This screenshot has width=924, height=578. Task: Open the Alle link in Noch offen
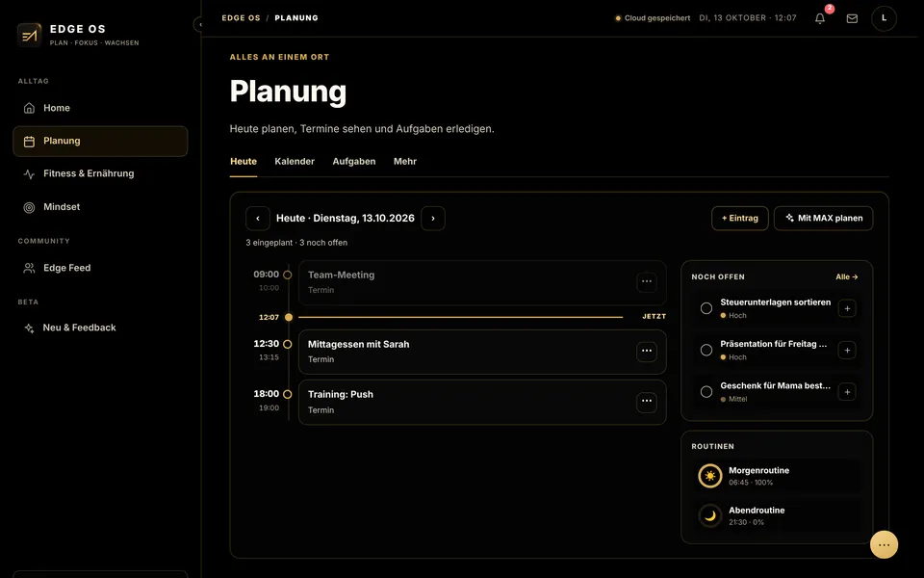(847, 276)
